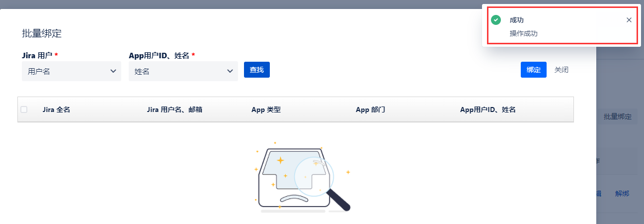Click the Jira 用户名、邮箱 column header

pyautogui.click(x=174, y=110)
